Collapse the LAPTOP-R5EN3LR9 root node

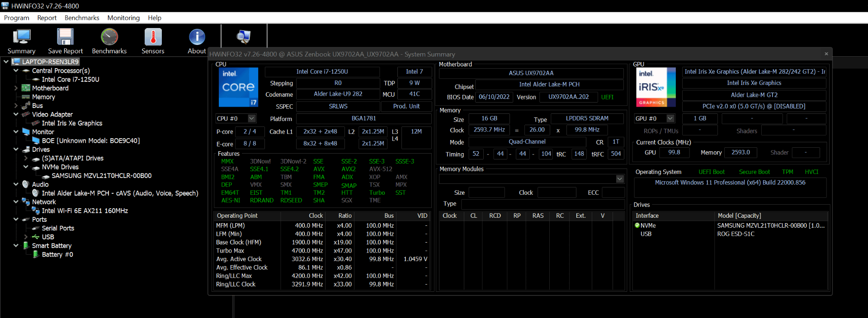pyautogui.click(x=6, y=61)
